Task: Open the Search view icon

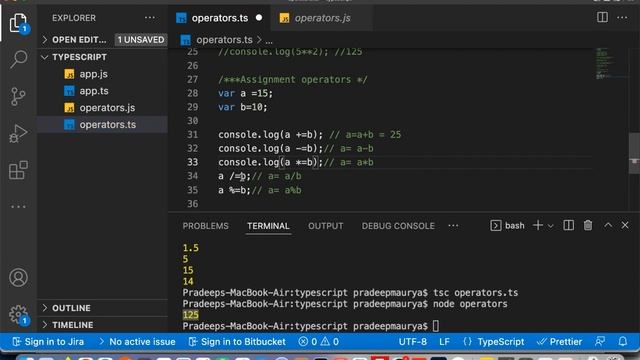Action: click(x=18, y=60)
